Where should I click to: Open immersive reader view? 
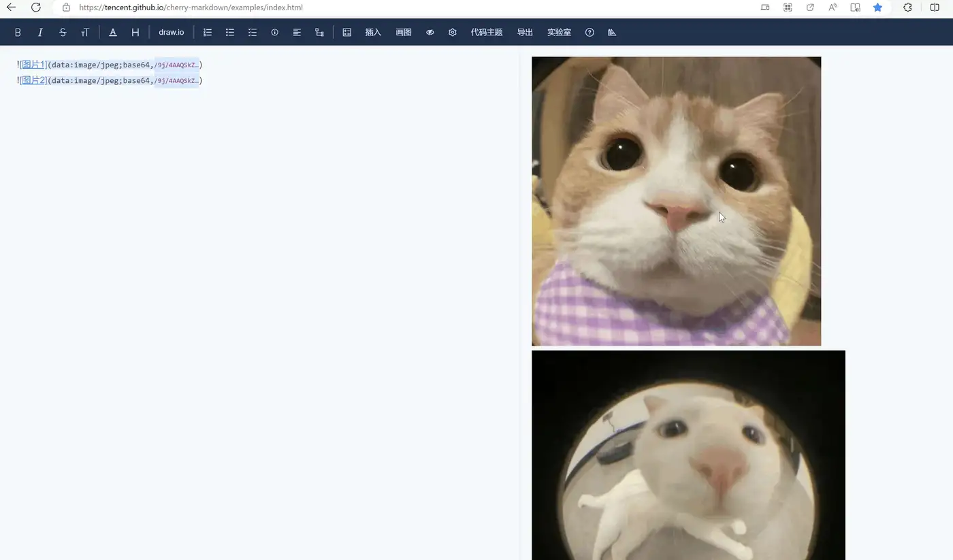(x=855, y=7)
